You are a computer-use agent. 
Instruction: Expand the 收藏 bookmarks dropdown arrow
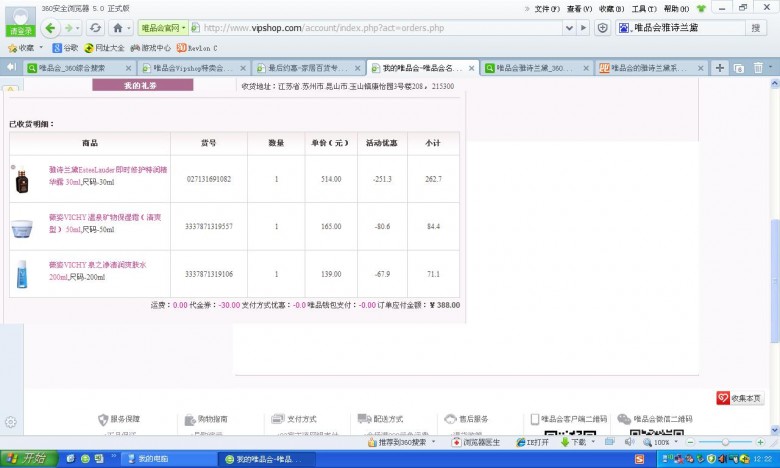41,48
